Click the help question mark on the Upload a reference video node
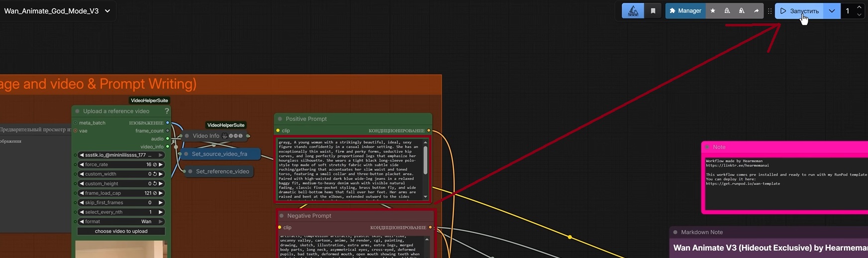The width and height of the screenshot is (868, 258). pyautogui.click(x=167, y=111)
